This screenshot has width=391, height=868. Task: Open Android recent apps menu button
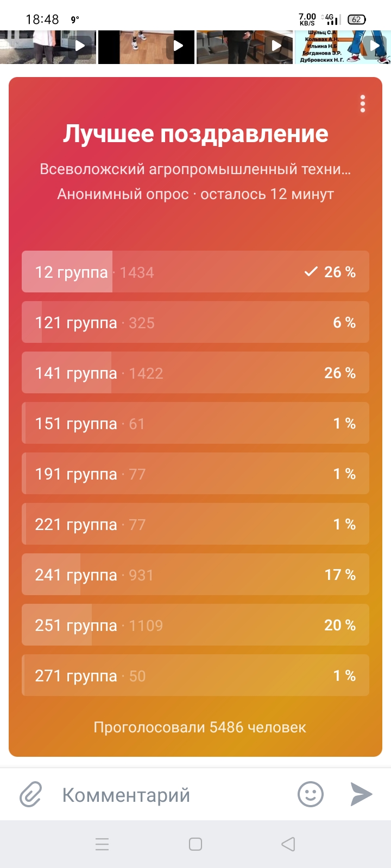point(102,844)
